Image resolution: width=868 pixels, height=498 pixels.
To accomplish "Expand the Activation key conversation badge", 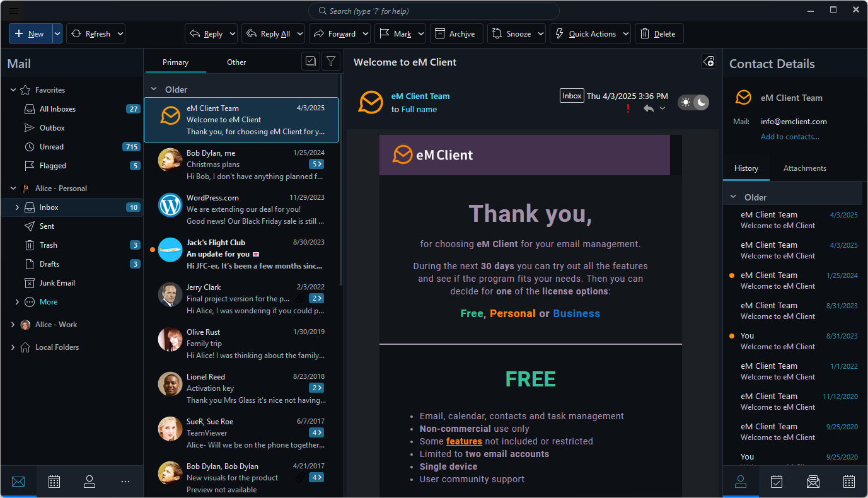I will coord(316,388).
